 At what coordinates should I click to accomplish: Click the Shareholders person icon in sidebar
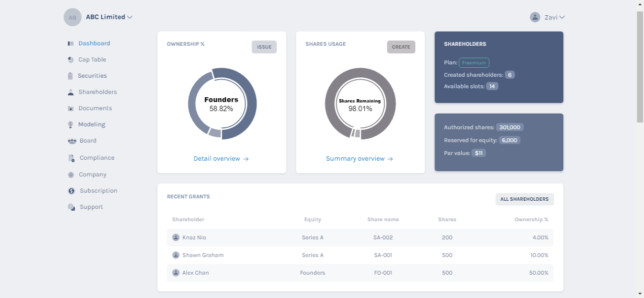pyautogui.click(x=71, y=92)
